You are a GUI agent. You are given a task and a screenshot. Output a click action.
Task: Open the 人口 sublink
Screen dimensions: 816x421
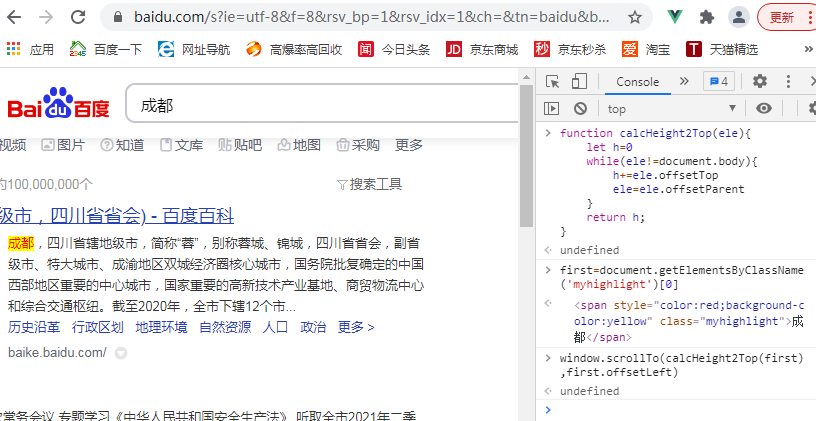(x=275, y=327)
